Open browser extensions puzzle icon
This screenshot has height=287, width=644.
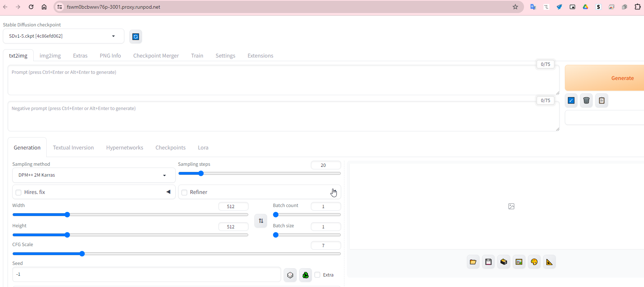click(x=637, y=7)
